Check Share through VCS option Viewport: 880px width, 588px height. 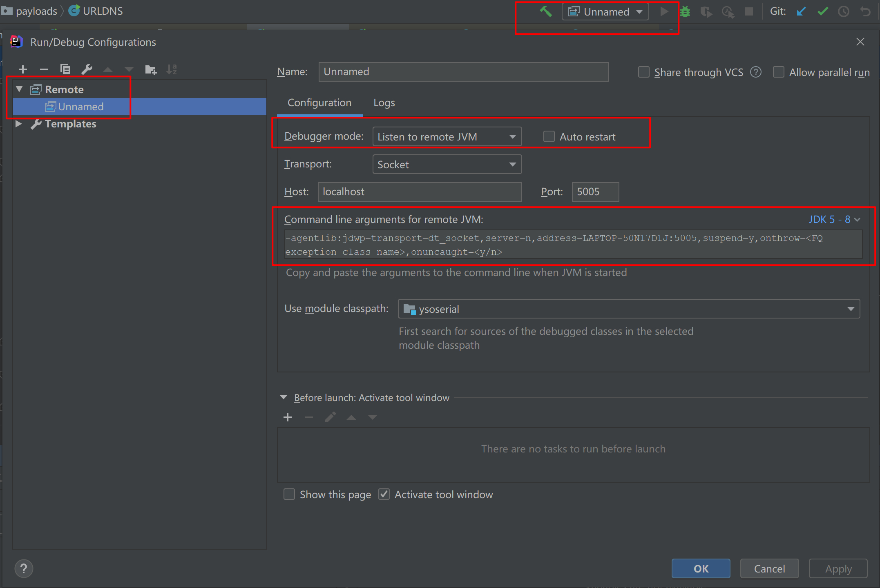point(644,72)
